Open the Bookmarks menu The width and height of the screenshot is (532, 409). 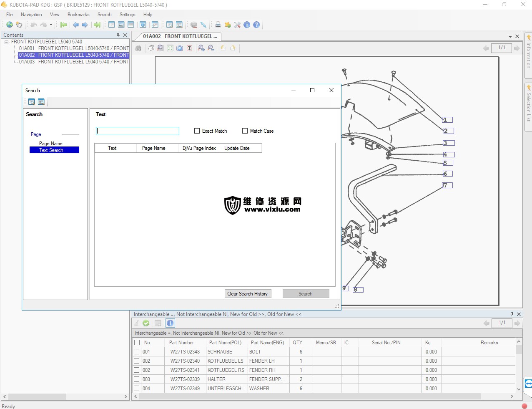pyautogui.click(x=78, y=15)
